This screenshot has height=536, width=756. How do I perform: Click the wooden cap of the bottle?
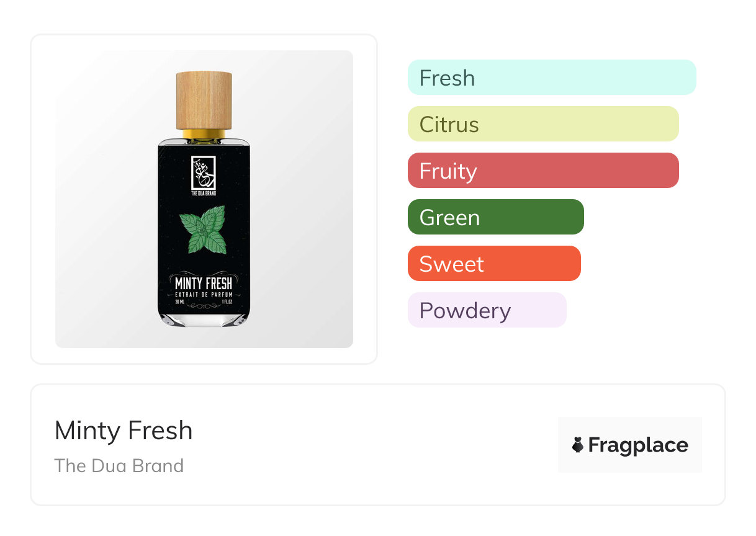[x=204, y=99]
